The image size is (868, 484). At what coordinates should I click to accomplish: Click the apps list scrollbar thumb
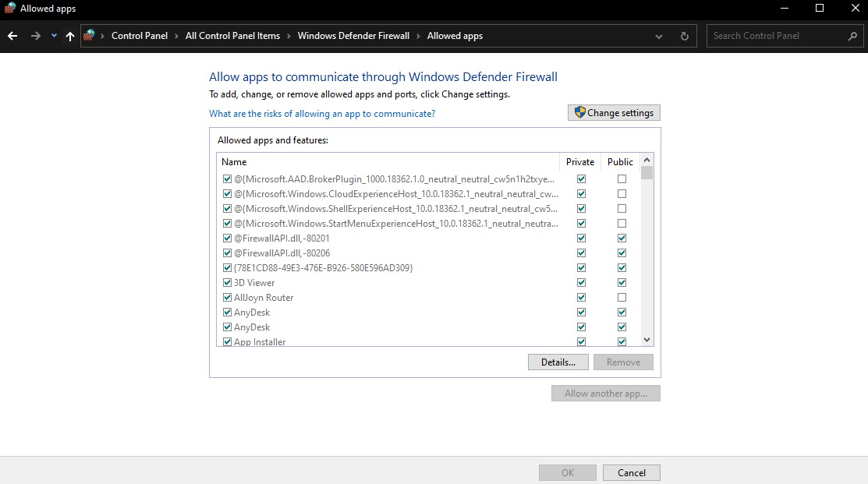[647, 173]
